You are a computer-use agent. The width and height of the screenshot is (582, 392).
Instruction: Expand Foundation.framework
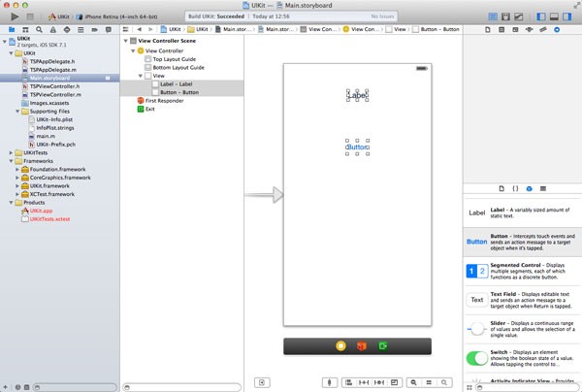click(x=17, y=169)
